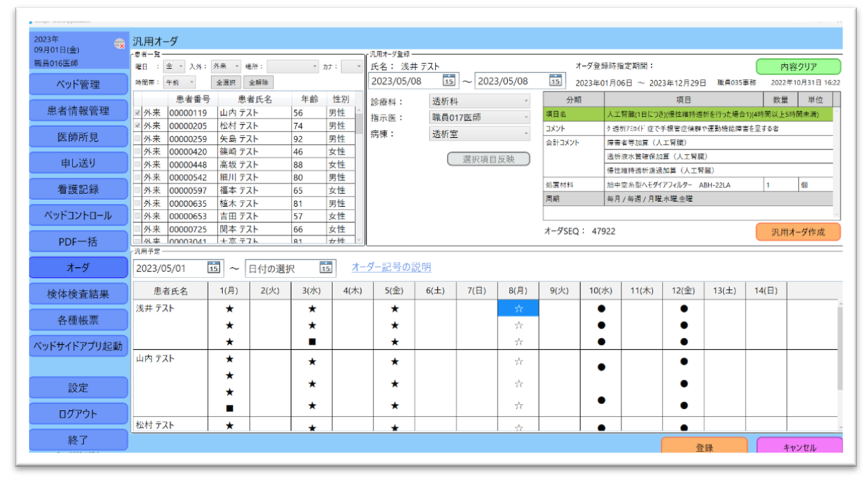Viewport: 868px width, 478px height.
Task: Expand the 診療科 dropdown showing 透析科
Action: point(480,101)
